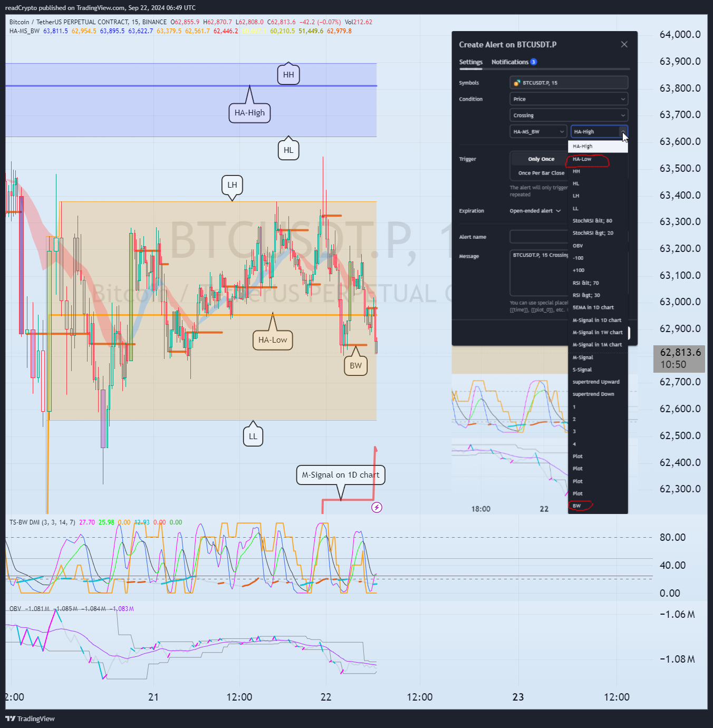Image resolution: width=713 pixels, height=728 pixels.
Task: Open the Settings tab in alert dialog
Action: tap(470, 62)
